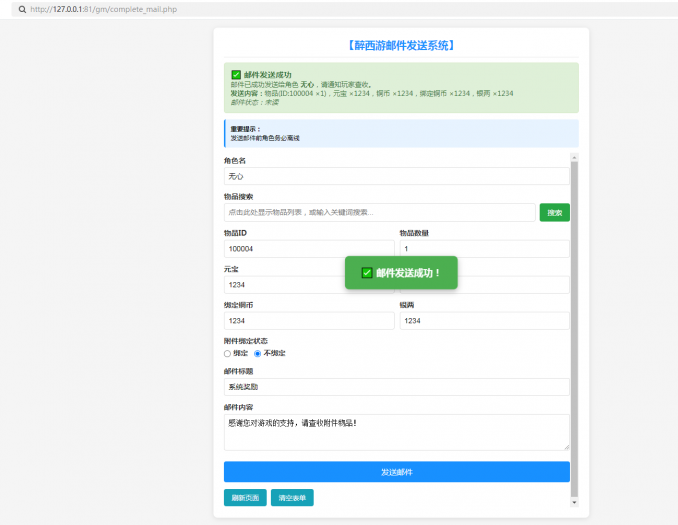Image resolution: width=678 pixels, height=525 pixels.
Task: Focus the 邮件标题 text field
Action: (396, 387)
